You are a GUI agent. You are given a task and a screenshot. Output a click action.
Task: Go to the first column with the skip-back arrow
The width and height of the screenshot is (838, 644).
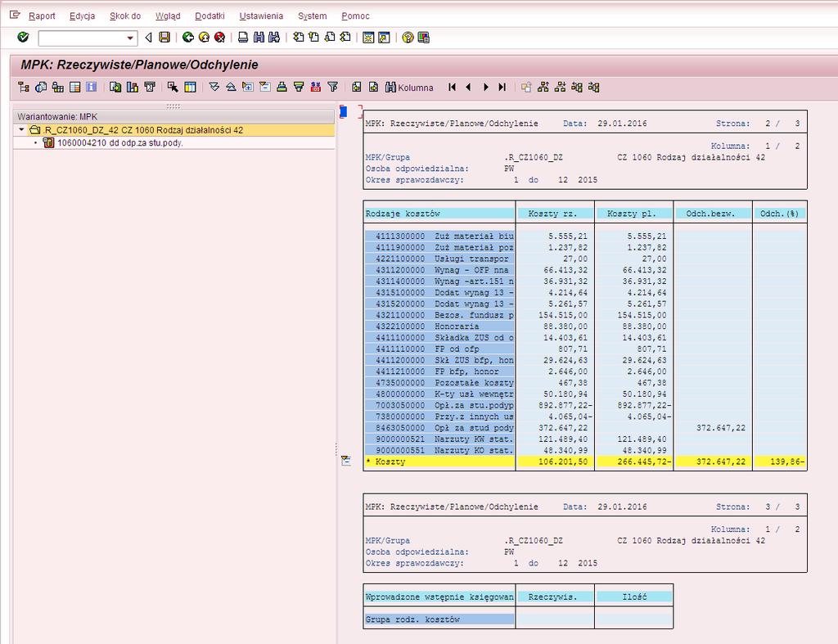coord(452,87)
